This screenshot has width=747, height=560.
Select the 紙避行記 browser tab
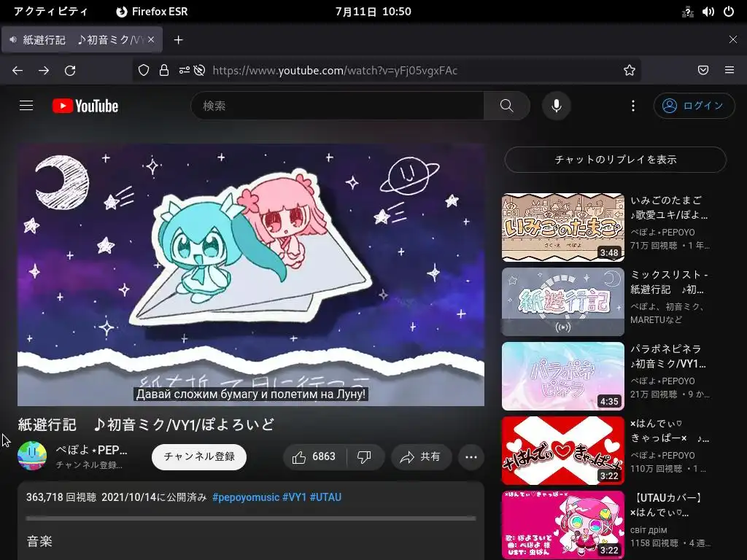[82, 40]
